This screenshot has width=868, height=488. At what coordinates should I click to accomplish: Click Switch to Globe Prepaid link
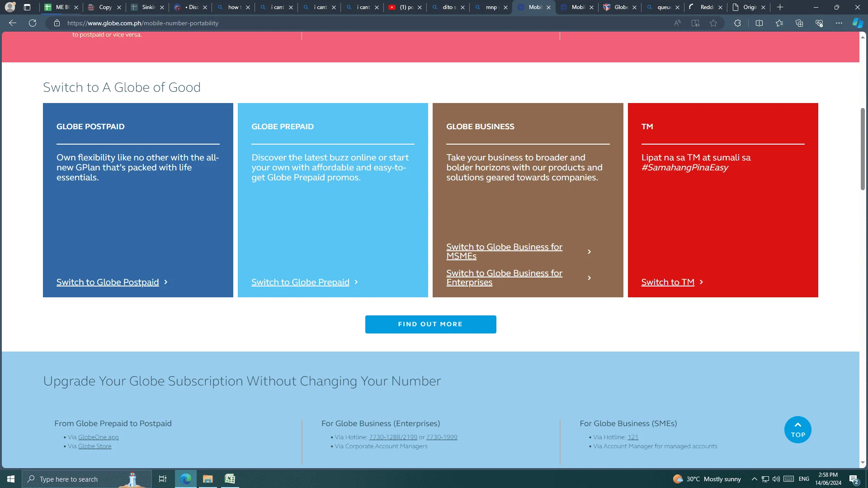click(x=300, y=282)
